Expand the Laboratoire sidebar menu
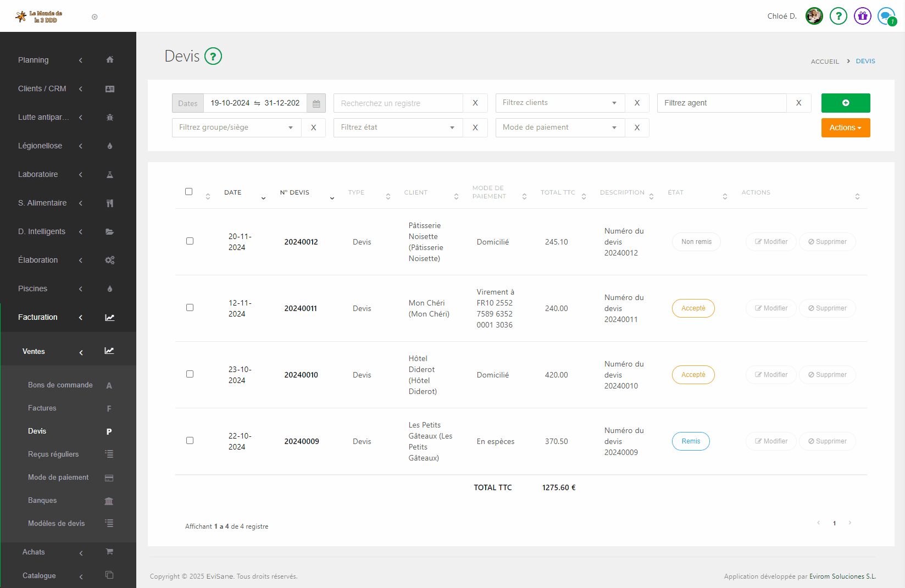 pyautogui.click(x=68, y=174)
